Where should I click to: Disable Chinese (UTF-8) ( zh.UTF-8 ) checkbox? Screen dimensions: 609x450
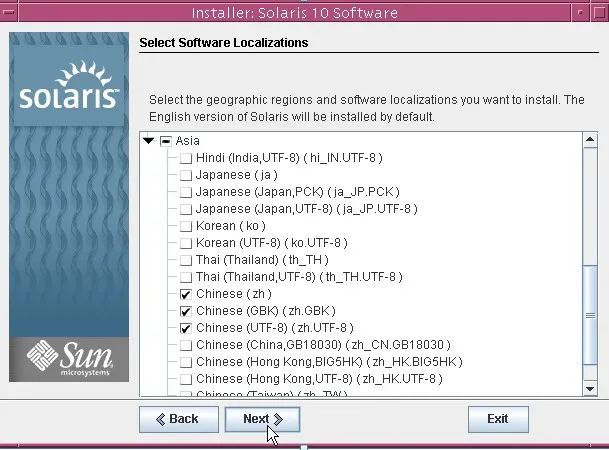coord(186,328)
